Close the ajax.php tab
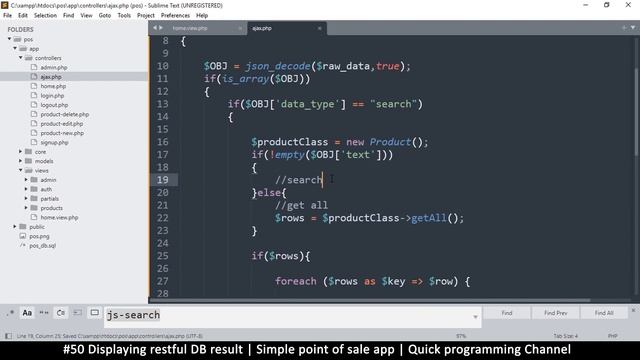The width and height of the screenshot is (640, 360). point(320,28)
